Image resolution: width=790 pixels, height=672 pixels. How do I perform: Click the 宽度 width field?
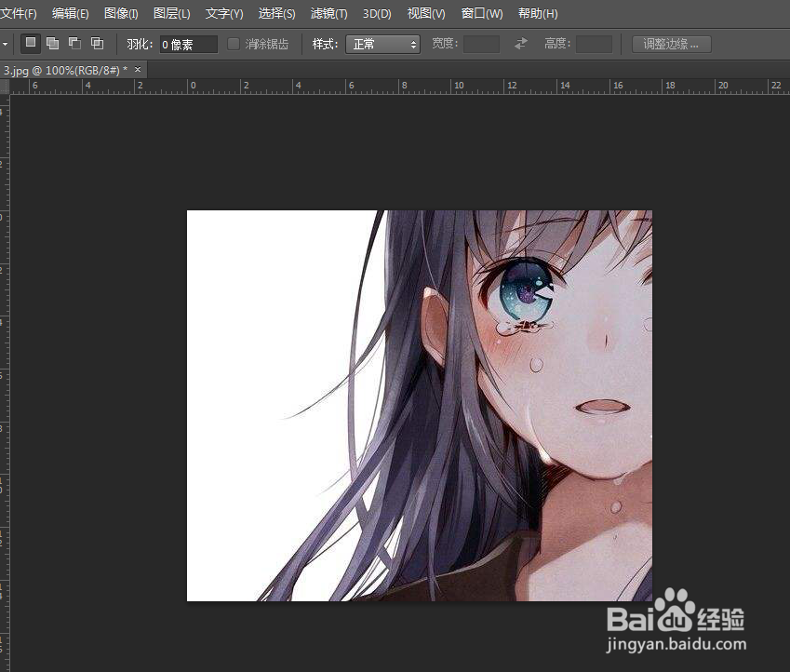click(x=481, y=45)
